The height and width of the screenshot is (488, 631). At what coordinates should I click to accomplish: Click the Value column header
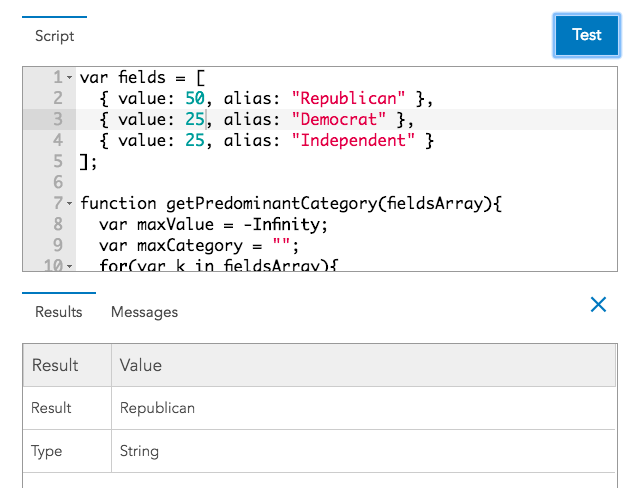[140, 366]
